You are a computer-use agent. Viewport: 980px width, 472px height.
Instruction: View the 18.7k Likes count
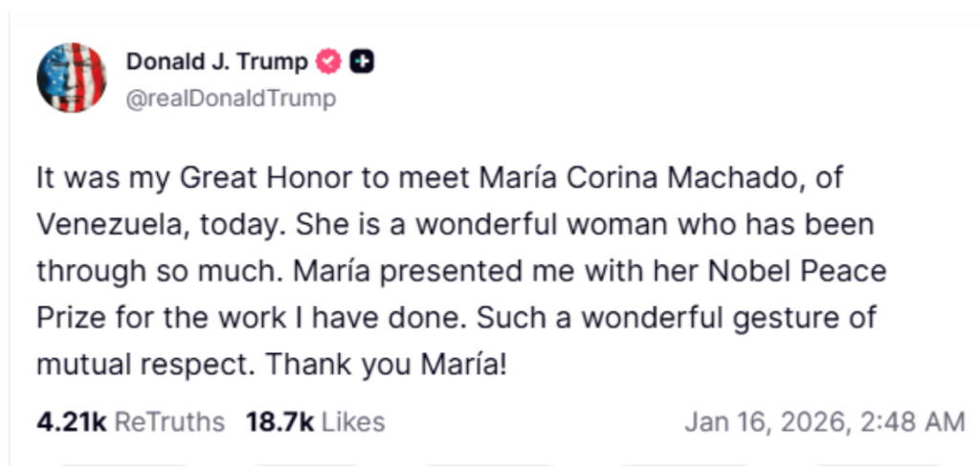click(x=278, y=422)
